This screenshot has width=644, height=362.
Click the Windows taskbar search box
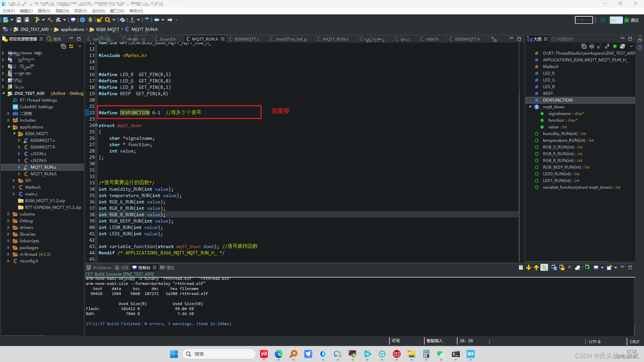(x=219, y=354)
